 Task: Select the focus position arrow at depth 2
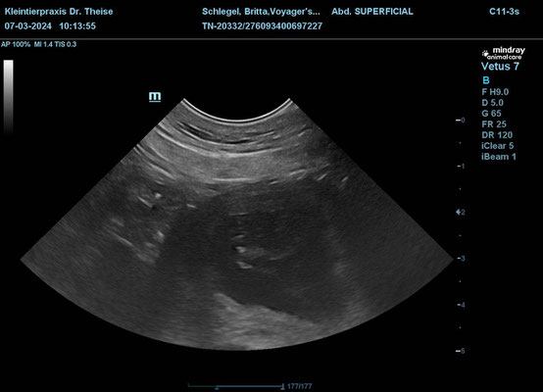tap(459, 212)
